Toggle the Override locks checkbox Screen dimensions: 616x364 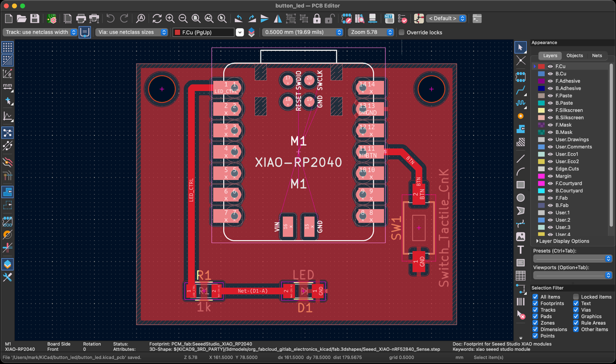(402, 32)
